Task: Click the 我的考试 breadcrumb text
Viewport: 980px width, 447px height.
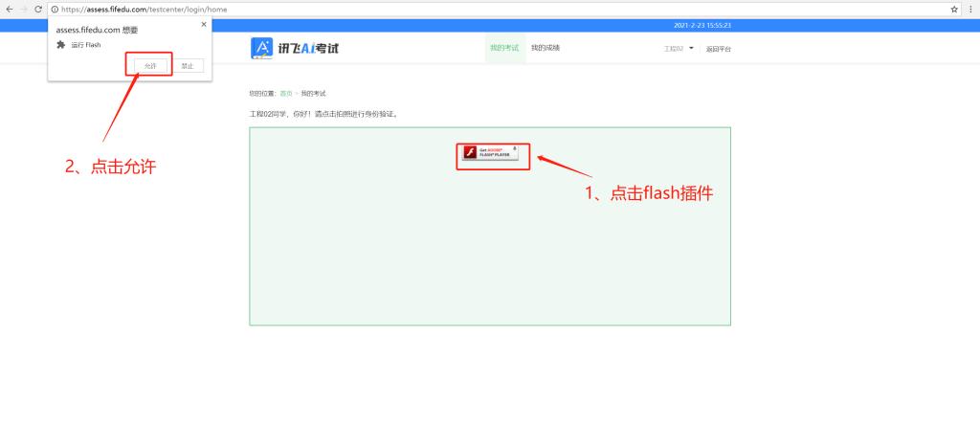Action: pyautogui.click(x=313, y=93)
